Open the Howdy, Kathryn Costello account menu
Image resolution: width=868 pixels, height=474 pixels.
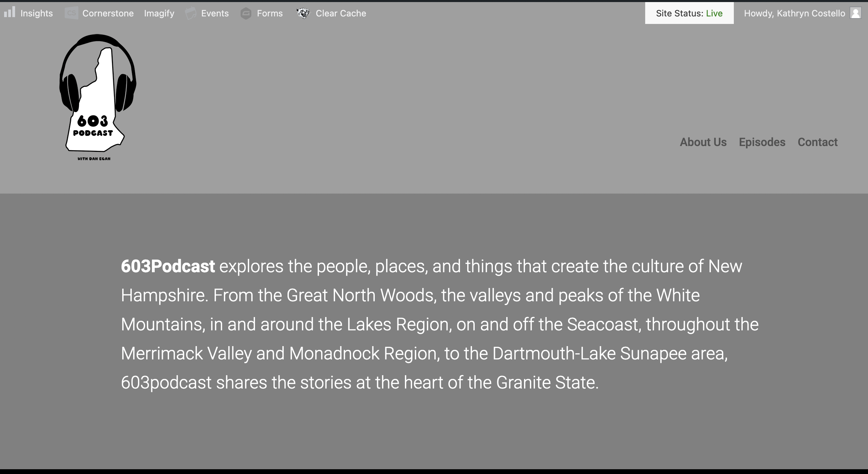pyautogui.click(x=794, y=13)
